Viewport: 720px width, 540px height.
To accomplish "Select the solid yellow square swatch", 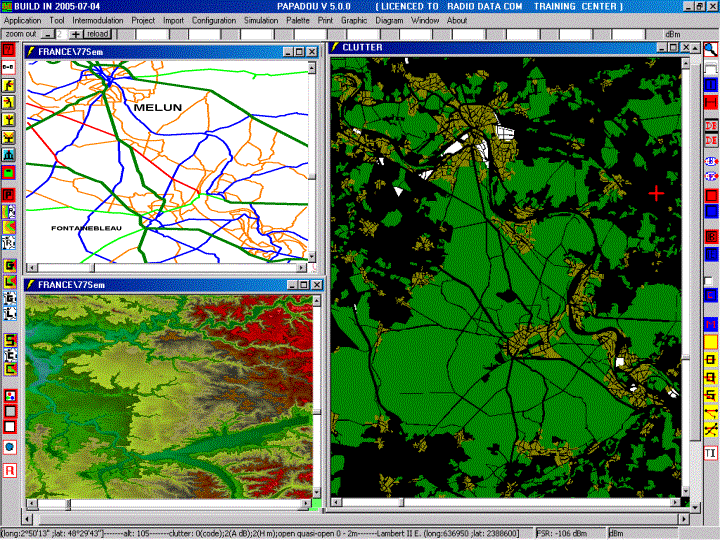I will tap(711, 342).
